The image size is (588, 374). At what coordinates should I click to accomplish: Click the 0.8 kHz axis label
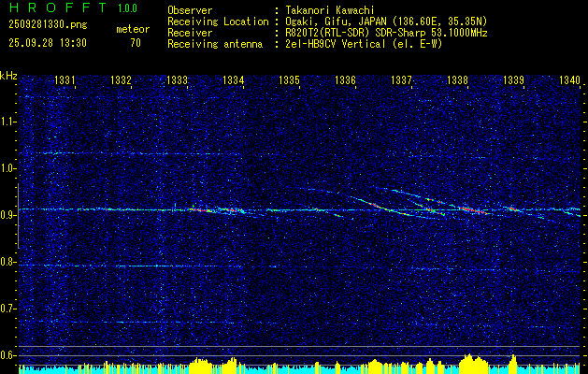7,262
